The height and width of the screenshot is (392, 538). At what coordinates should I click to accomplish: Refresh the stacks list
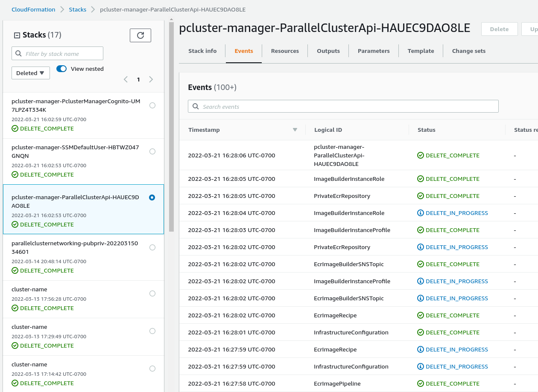pyautogui.click(x=140, y=36)
